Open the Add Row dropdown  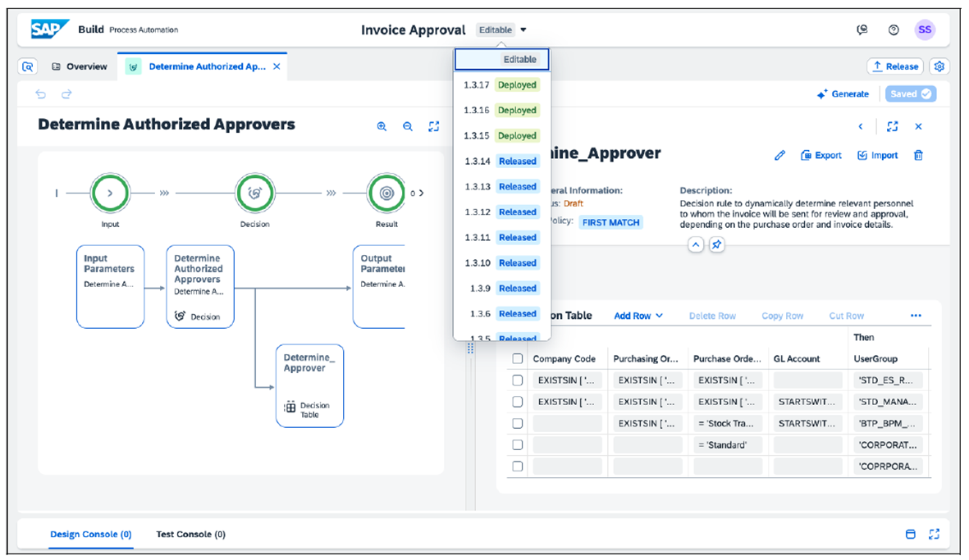coord(638,316)
